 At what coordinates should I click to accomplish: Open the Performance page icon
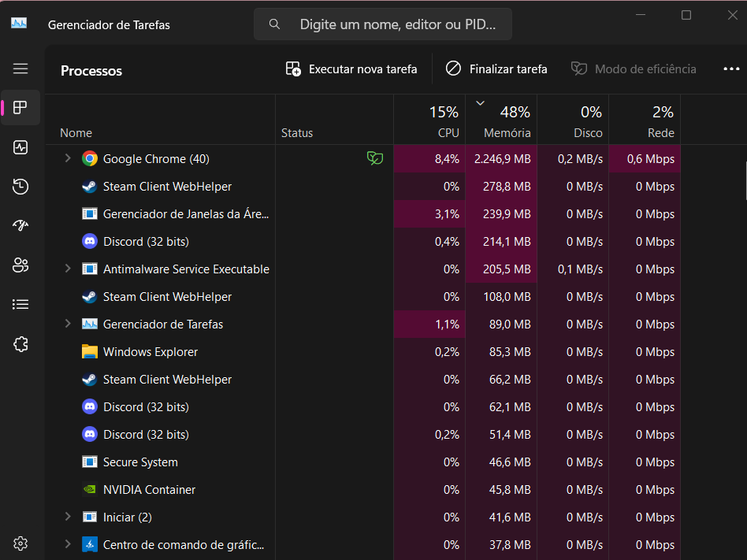point(20,147)
